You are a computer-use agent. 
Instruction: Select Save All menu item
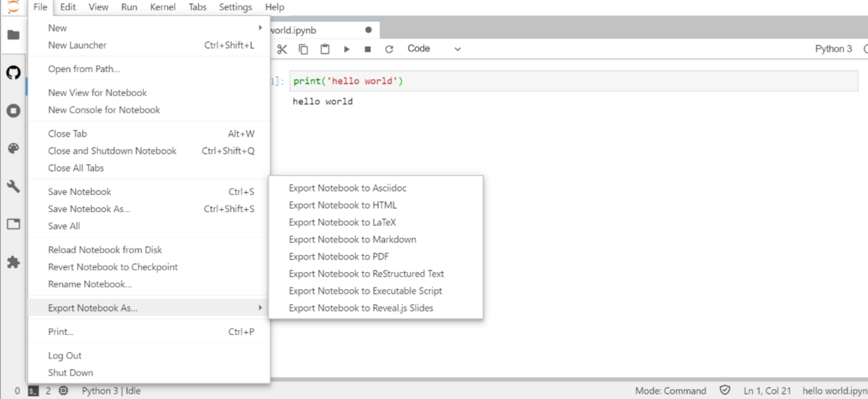[x=149, y=226]
